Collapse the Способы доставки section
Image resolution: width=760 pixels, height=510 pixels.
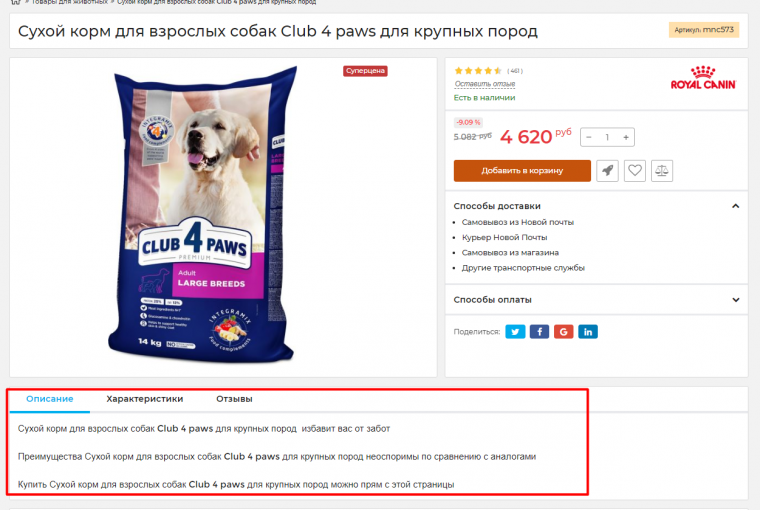pyautogui.click(x=735, y=206)
